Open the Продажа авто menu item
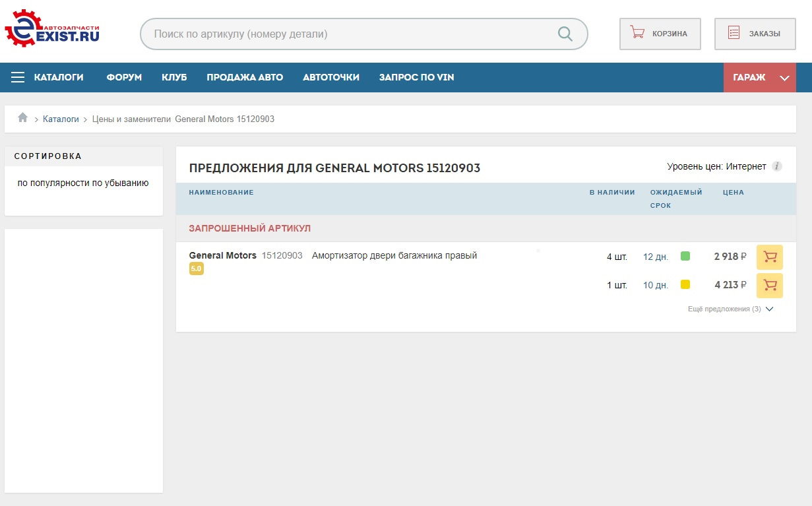812x506 pixels. pyautogui.click(x=245, y=77)
